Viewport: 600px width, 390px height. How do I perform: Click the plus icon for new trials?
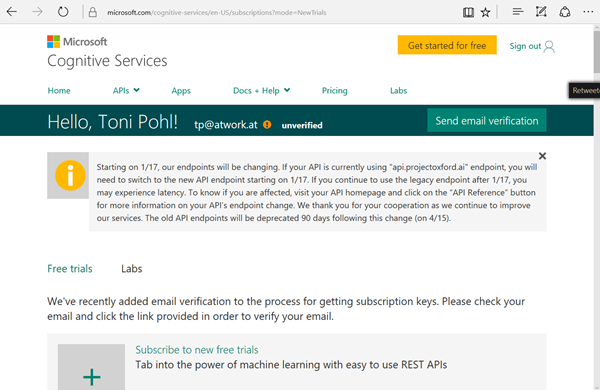tap(91, 377)
